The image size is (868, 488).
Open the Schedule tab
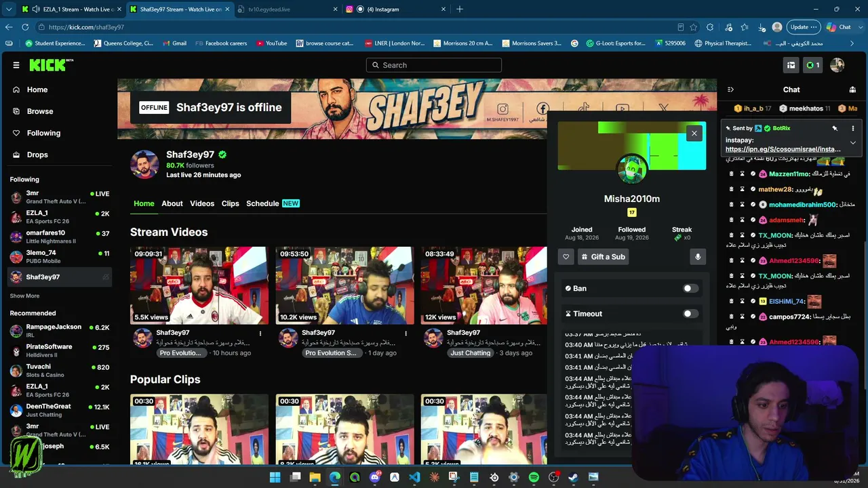(273, 203)
